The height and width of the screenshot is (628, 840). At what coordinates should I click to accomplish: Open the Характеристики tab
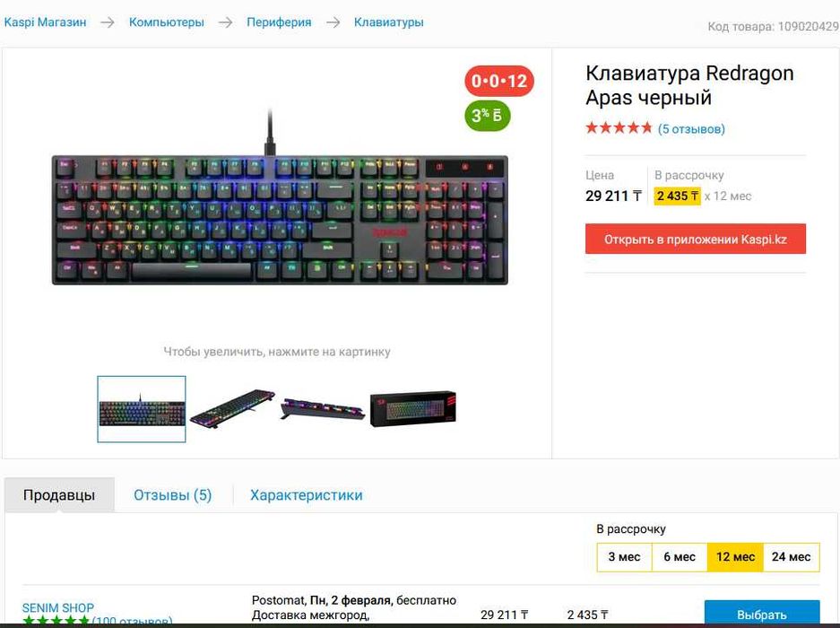(x=306, y=495)
